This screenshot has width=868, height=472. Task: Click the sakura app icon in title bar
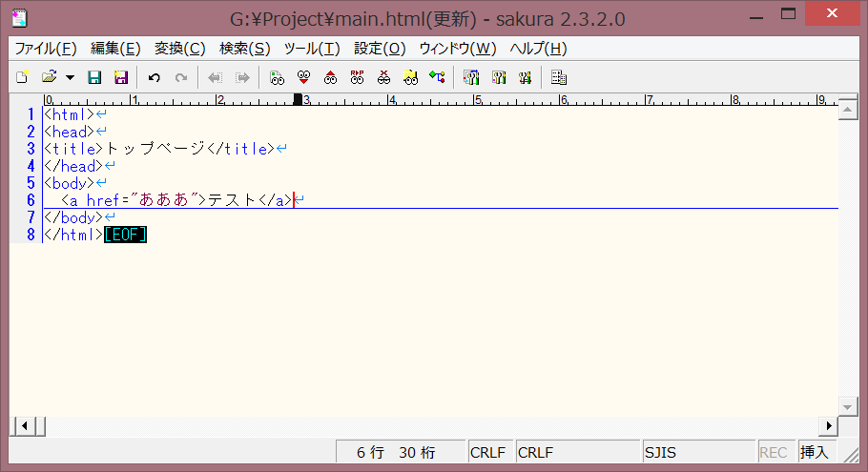click(19, 18)
